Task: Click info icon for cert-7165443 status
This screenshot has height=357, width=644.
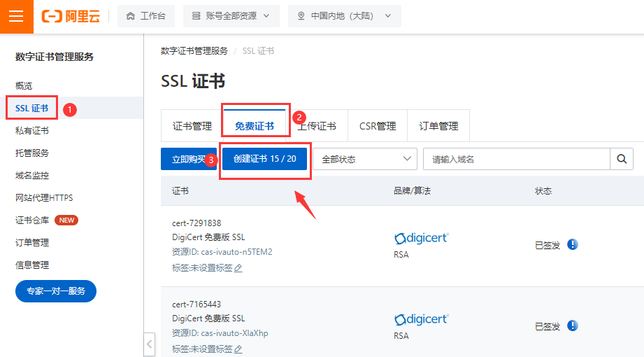Action: pos(573,325)
